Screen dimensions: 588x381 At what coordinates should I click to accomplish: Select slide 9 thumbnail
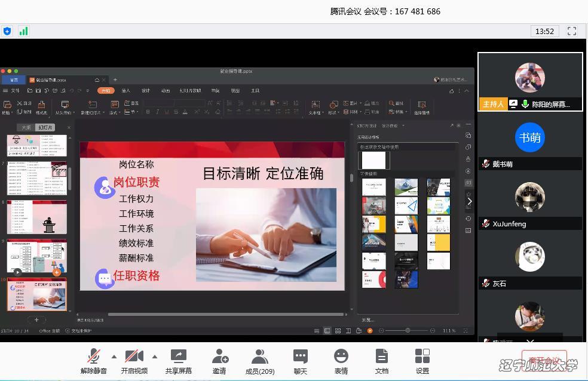click(x=37, y=256)
